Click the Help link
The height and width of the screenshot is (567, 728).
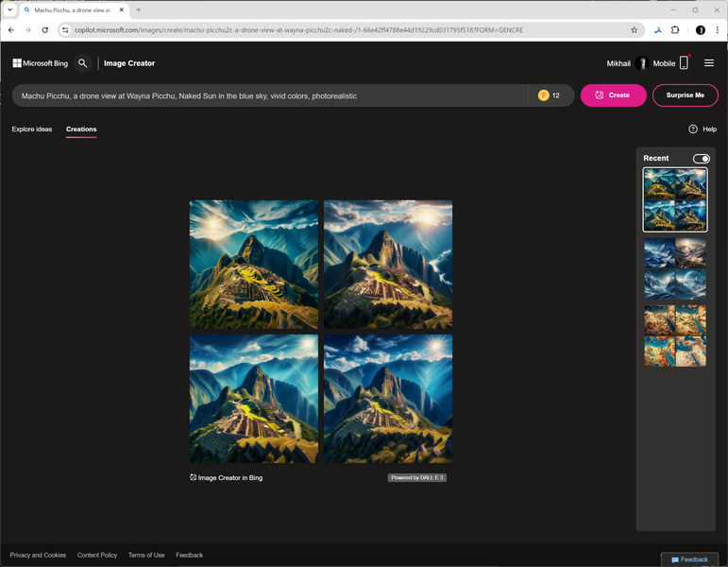(x=709, y=129)
